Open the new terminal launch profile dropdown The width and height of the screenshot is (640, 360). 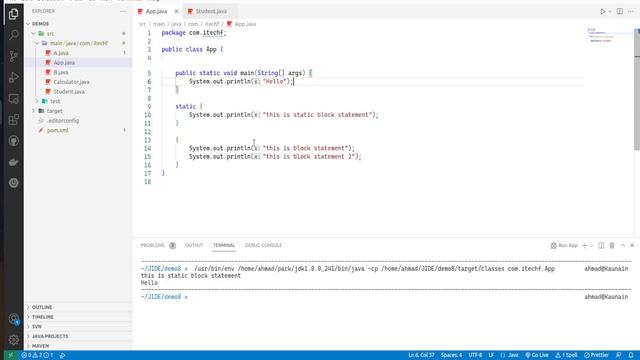[591, 245]
